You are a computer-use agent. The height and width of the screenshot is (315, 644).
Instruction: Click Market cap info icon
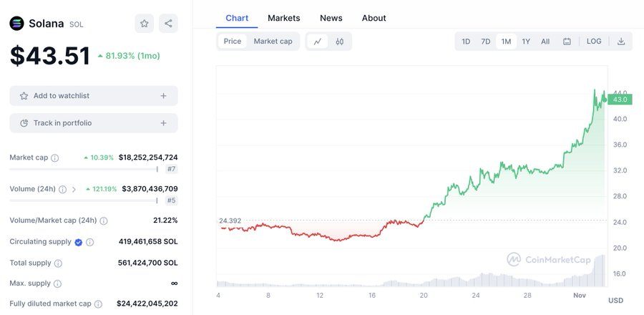(55, 157)
